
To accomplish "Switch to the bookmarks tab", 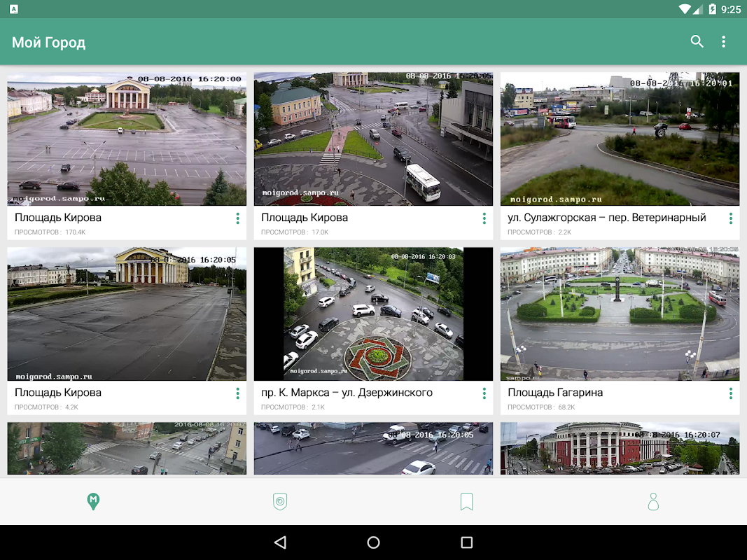I will [x=466, y=501].
